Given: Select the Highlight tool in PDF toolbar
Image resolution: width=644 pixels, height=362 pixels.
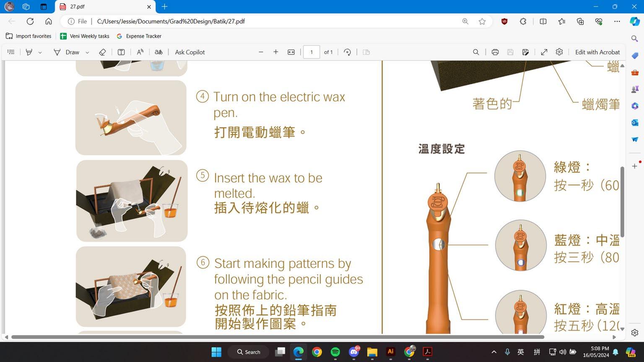Looking at the screenshot, I should (29, 52).
